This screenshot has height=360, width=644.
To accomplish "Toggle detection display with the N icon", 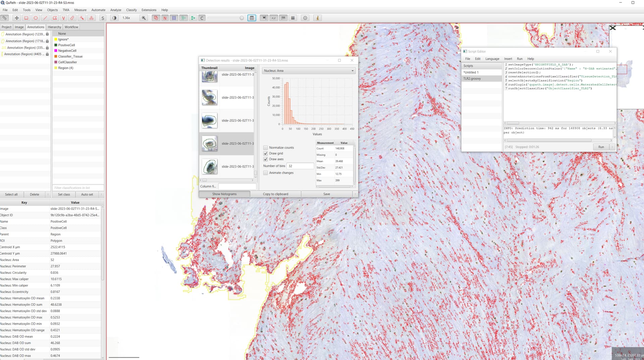I will coord(164,18).
